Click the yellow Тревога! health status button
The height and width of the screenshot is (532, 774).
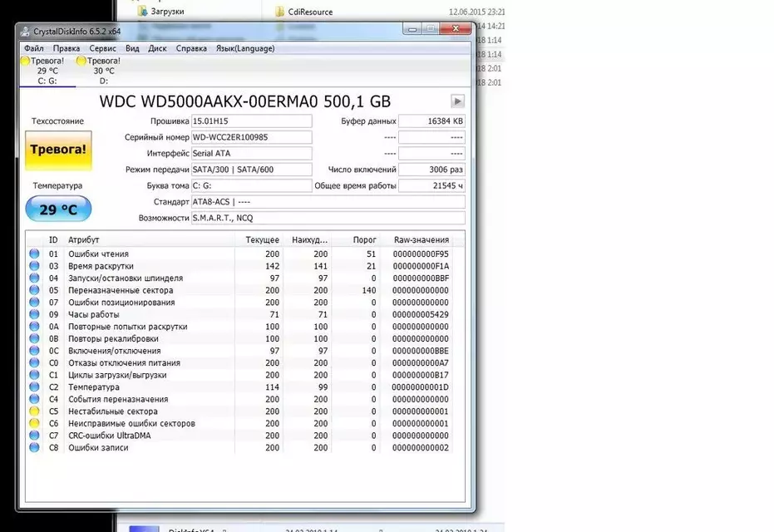[58, 150]
